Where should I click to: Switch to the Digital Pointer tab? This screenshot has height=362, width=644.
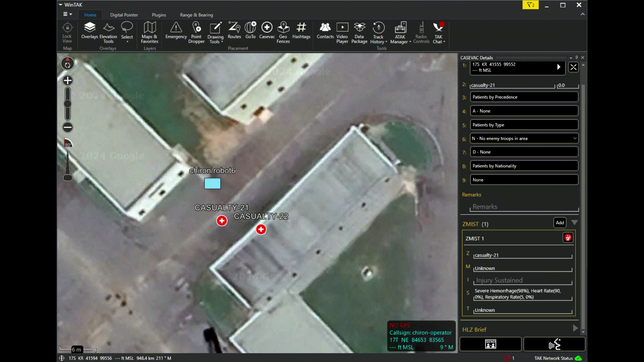click(x=124, y=15)
